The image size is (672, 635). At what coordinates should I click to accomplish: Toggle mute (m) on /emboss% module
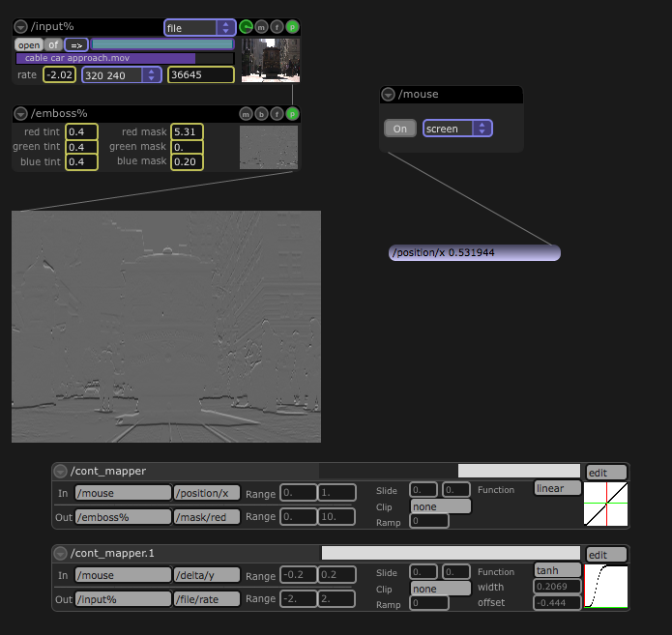coord(247,114)
